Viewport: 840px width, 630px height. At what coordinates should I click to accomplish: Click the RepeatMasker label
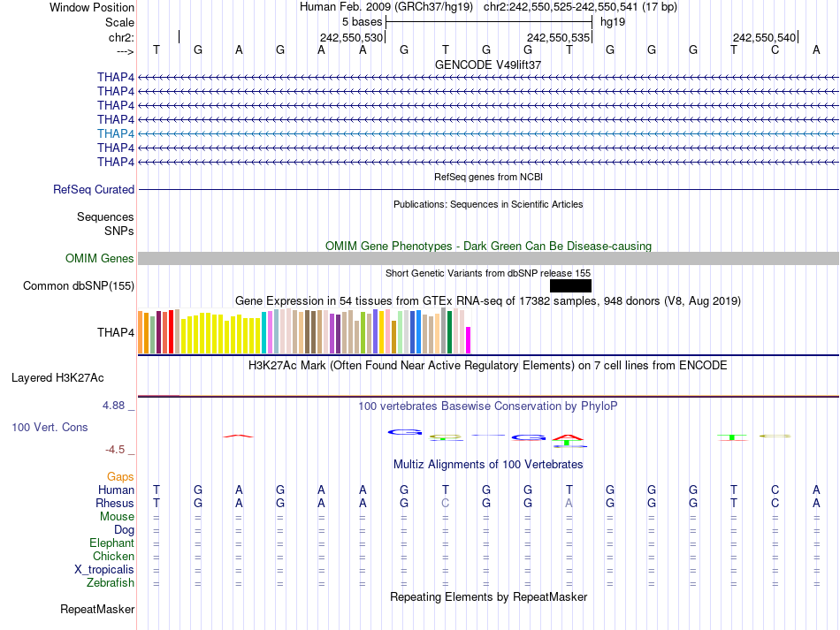coord(97,609)
